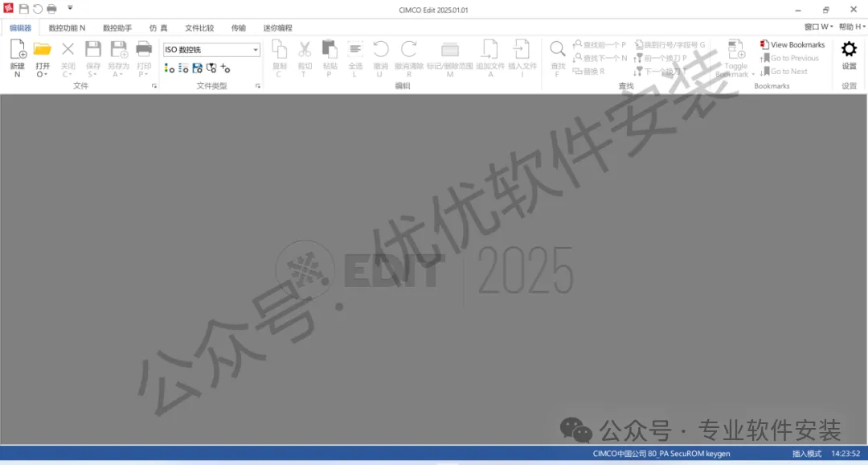Click the 标记/删除范围 icon

pos(449,49)
